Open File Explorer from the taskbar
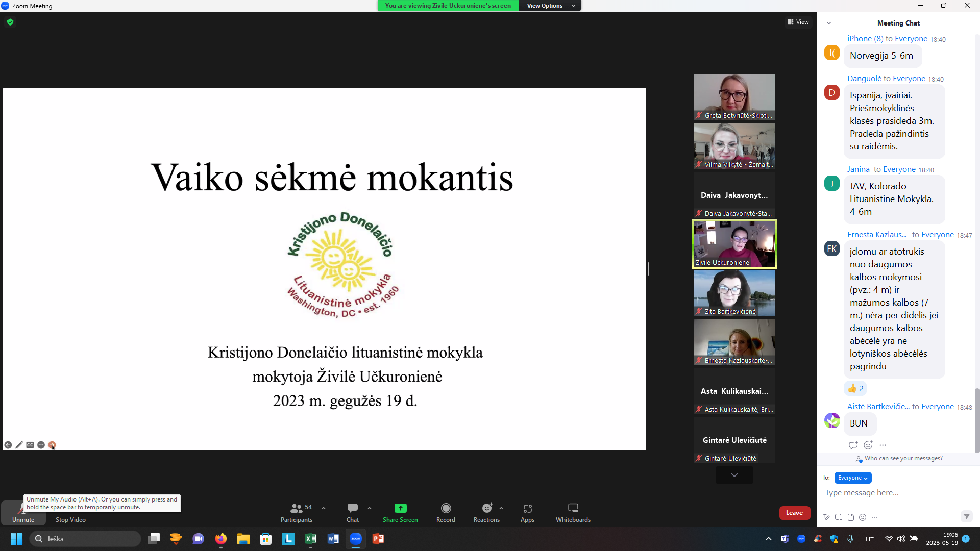The image size is (980, 551). point(243,539)
